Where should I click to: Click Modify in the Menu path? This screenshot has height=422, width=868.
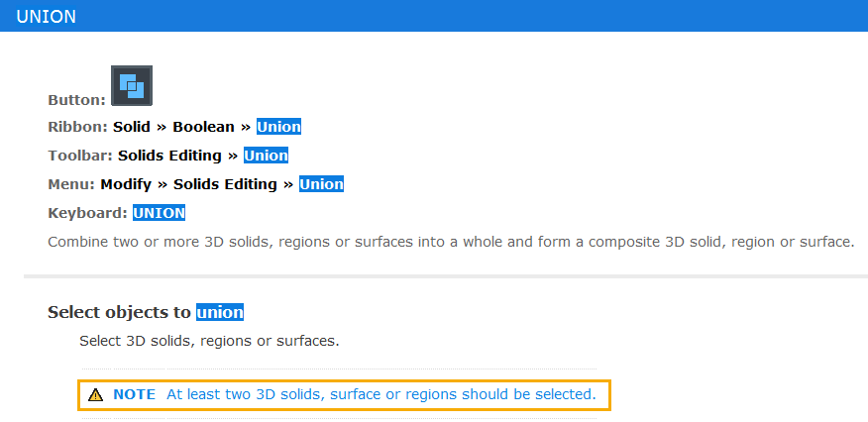tap(126, 184)
